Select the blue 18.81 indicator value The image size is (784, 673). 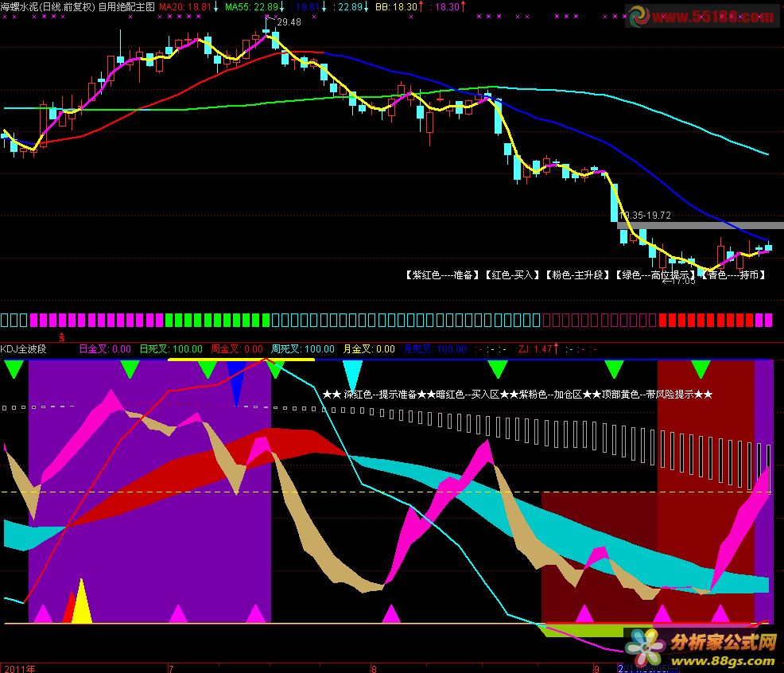308,7
